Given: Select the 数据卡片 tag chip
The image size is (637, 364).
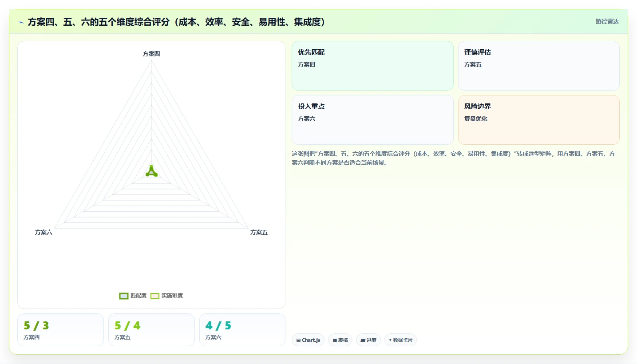Looking at the screenshot, I should click(x=400, y=340).
